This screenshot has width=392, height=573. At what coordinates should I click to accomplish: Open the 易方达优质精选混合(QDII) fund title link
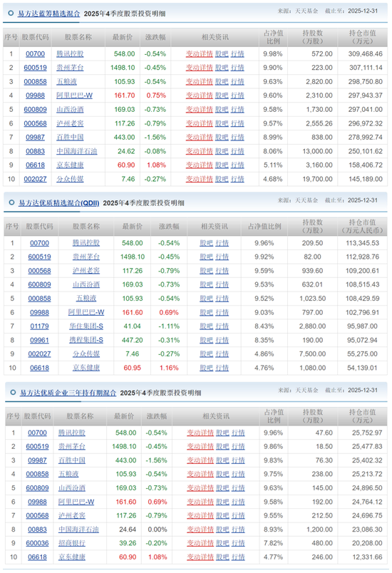point(59,203)
